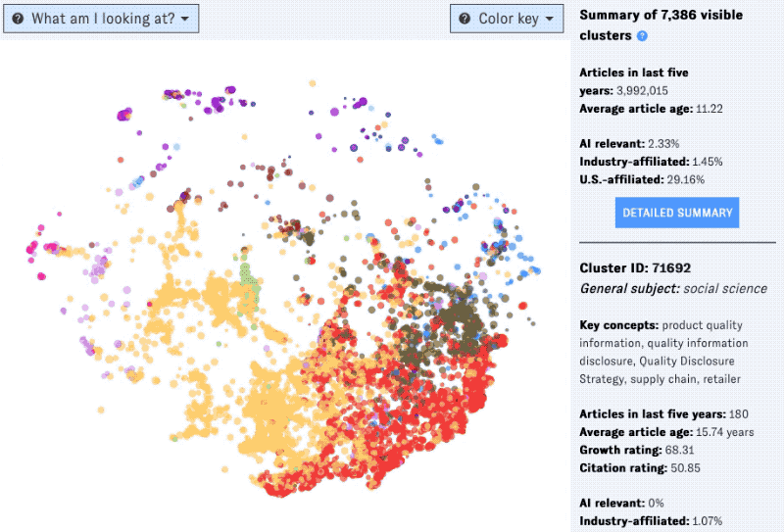This screenshot has height=532, width=784.
Task: Open the Color key dropdown
Action: point(507,19)
